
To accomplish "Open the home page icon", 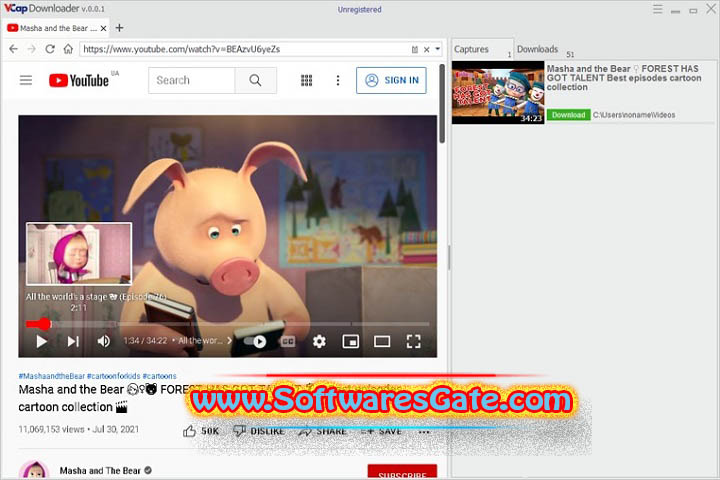I will [68, 49].
